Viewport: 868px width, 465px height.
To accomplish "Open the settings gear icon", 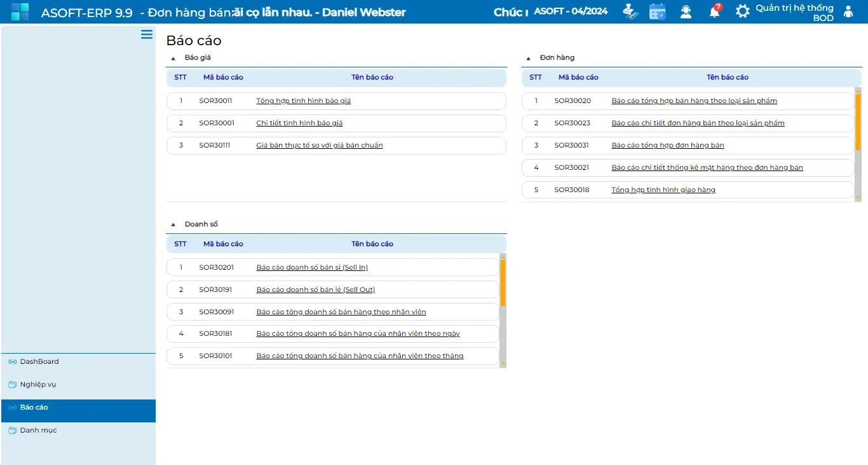I will tap(742, 11).
